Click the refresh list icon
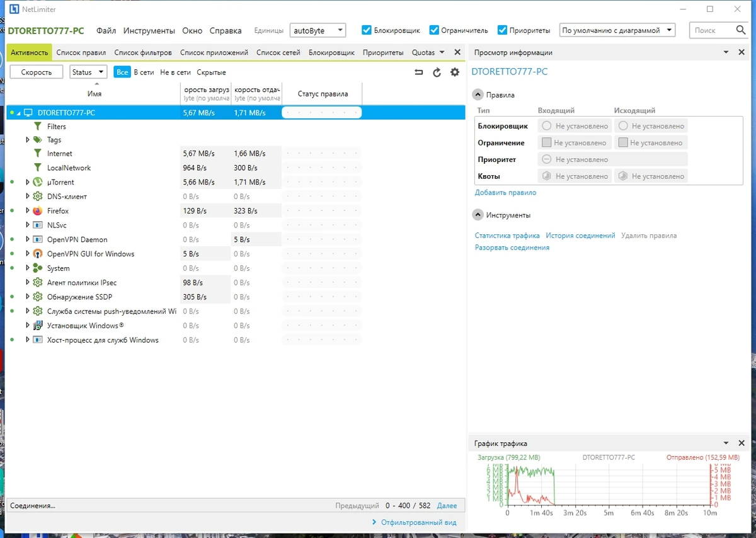 [x=437, y=72]
